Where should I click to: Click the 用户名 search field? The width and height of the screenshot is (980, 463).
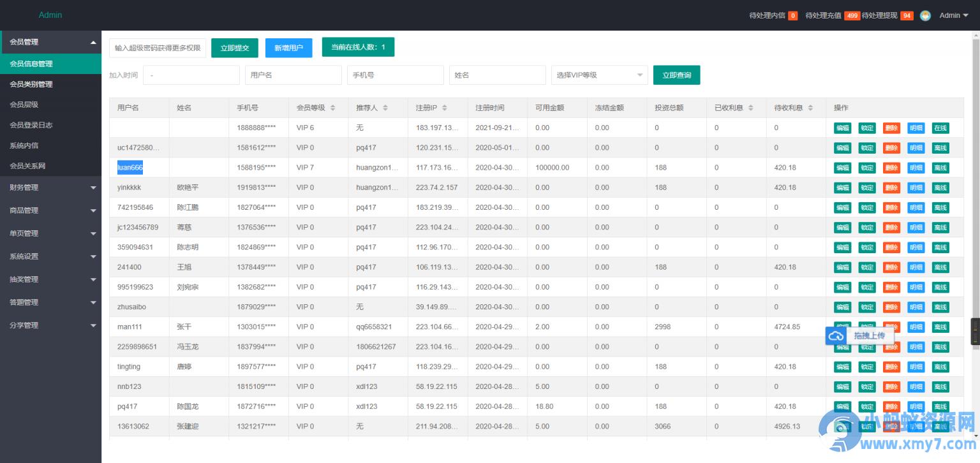tap(293, 75)
